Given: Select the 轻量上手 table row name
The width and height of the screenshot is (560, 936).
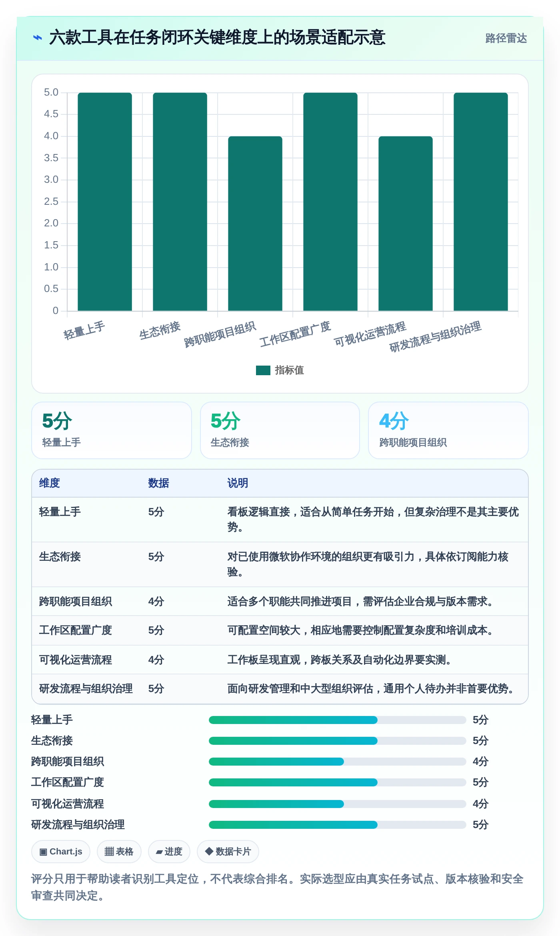Looking at the screenshot, I should pos(60,512).
